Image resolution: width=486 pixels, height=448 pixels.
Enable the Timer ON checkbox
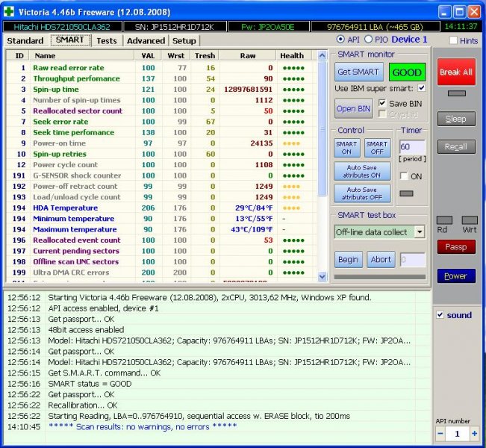[405, 176]
